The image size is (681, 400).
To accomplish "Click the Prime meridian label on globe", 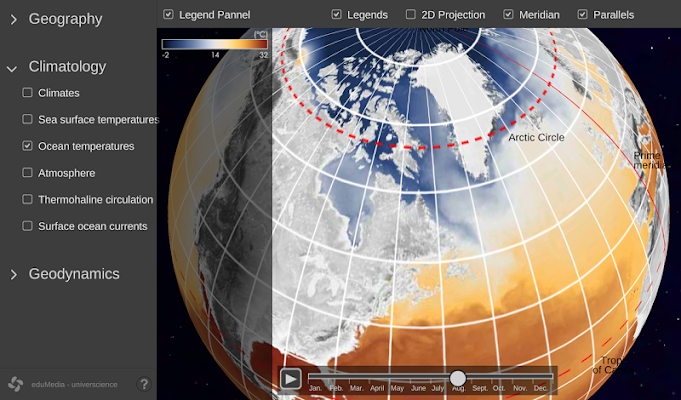I will coord(649,160).
